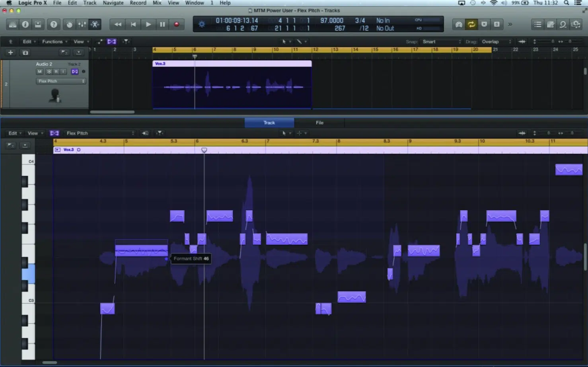
Task: Open the Inspector with info button
Action: pos(25,25)
